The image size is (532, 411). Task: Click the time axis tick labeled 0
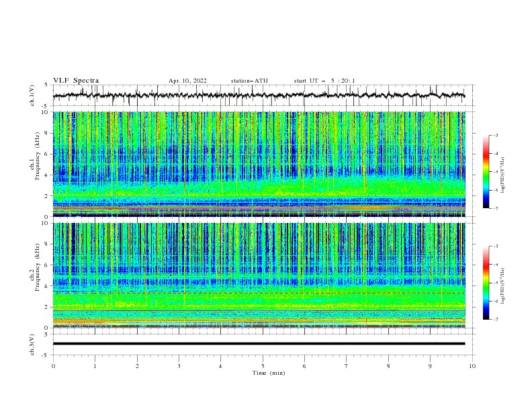[x=53, y=366]
